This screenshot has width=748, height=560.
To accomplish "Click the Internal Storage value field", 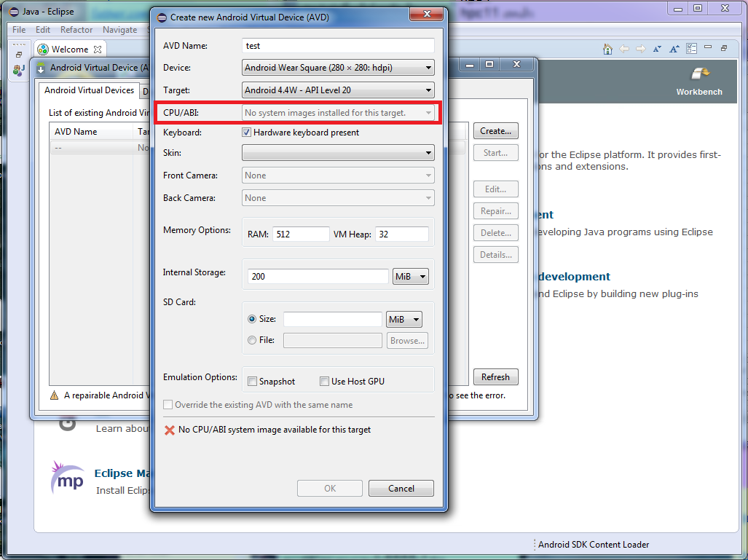I will (x=318, y=277).
